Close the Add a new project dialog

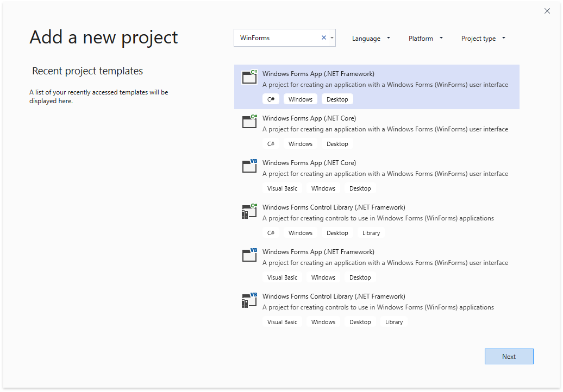tap(547, 11)
